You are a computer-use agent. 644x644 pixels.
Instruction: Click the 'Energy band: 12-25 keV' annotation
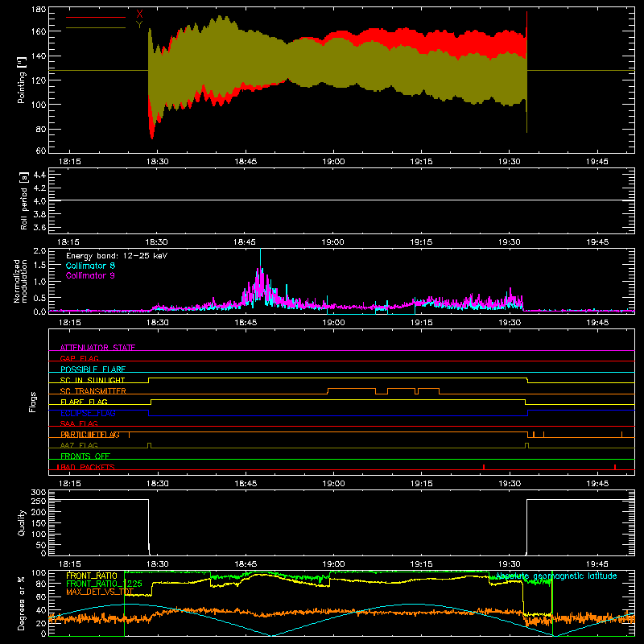pos(117,256)
